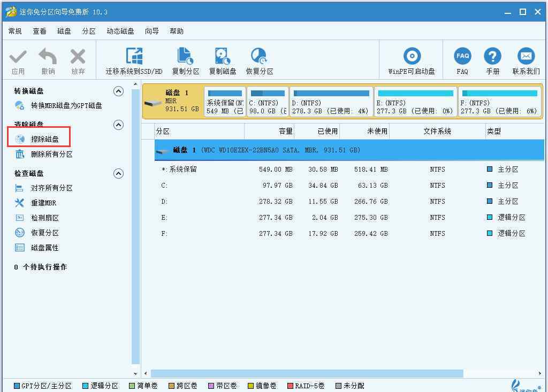Click the 逻辑分区 legend color swatch
Screen dimensions: 548x392
(x=85, y=386)
